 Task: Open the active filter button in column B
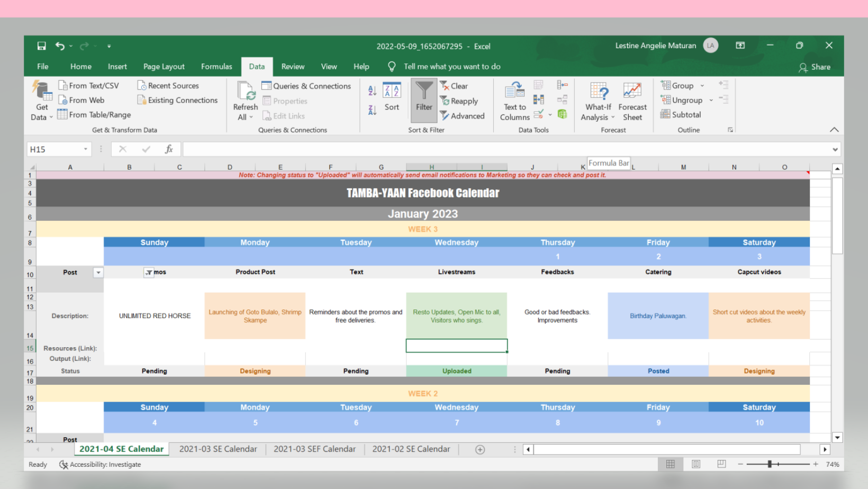point(149,273)
